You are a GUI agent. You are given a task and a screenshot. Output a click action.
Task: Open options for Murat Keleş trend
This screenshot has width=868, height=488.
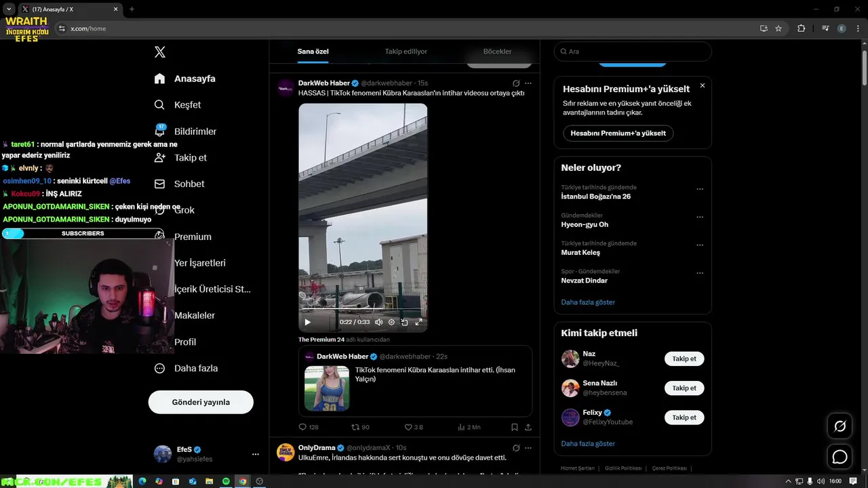(x=700, y=245)
